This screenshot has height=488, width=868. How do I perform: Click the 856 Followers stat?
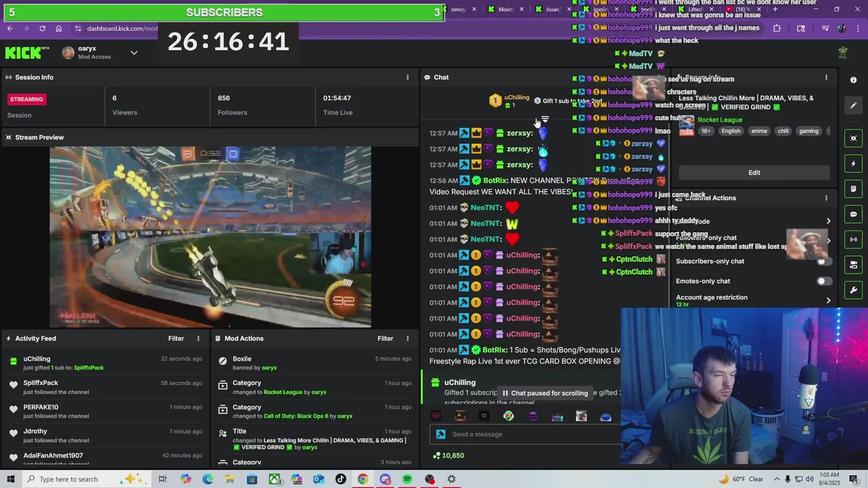pos(233,105)
